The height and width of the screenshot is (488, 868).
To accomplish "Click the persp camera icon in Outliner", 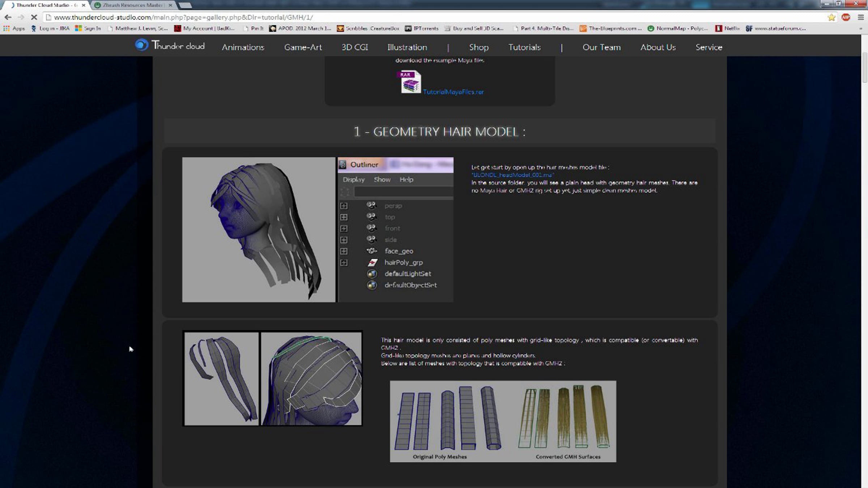I will (371, 205).
